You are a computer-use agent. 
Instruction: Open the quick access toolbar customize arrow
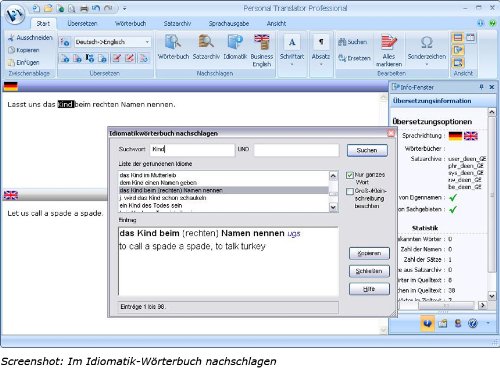pos(125,8)
